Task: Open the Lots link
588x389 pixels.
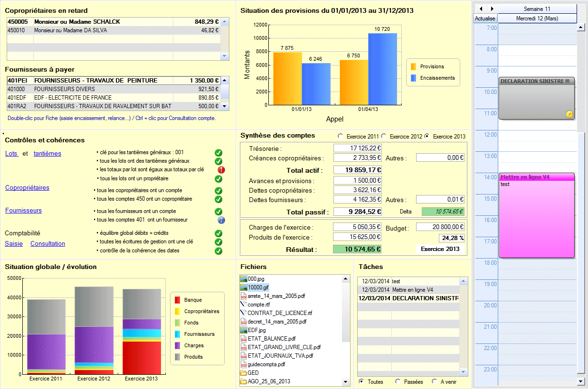Action: coord(11,153)
